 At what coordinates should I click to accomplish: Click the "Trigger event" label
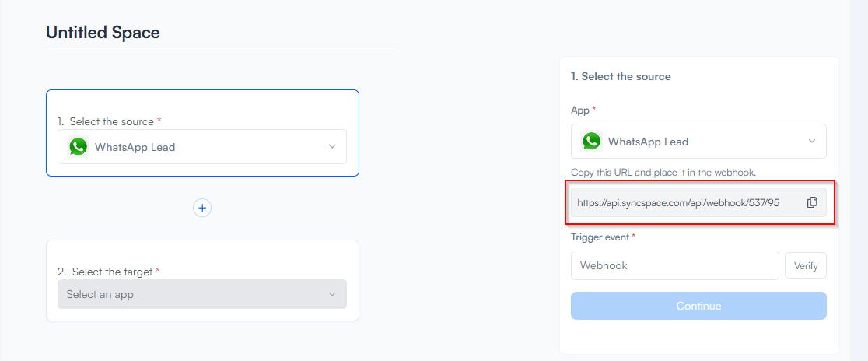600,237
